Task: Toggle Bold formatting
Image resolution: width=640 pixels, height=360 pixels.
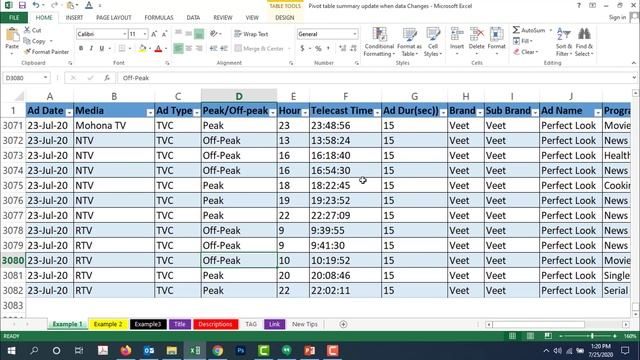Action: (81, 49)
